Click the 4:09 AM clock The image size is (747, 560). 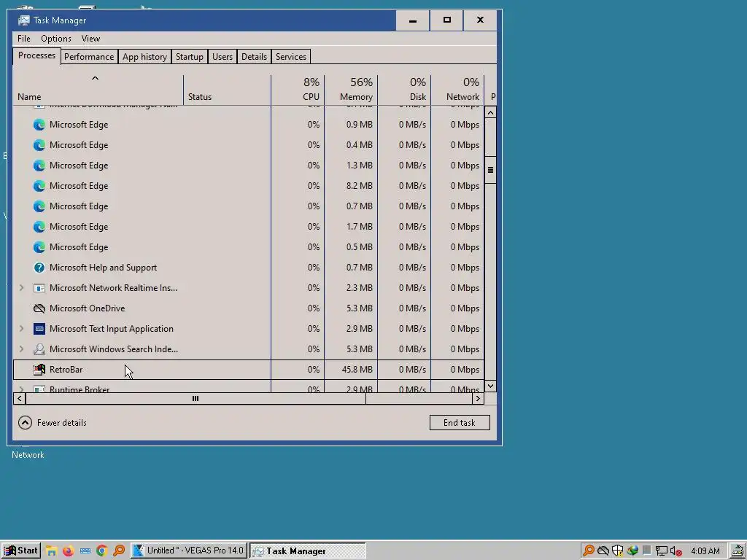705,551
